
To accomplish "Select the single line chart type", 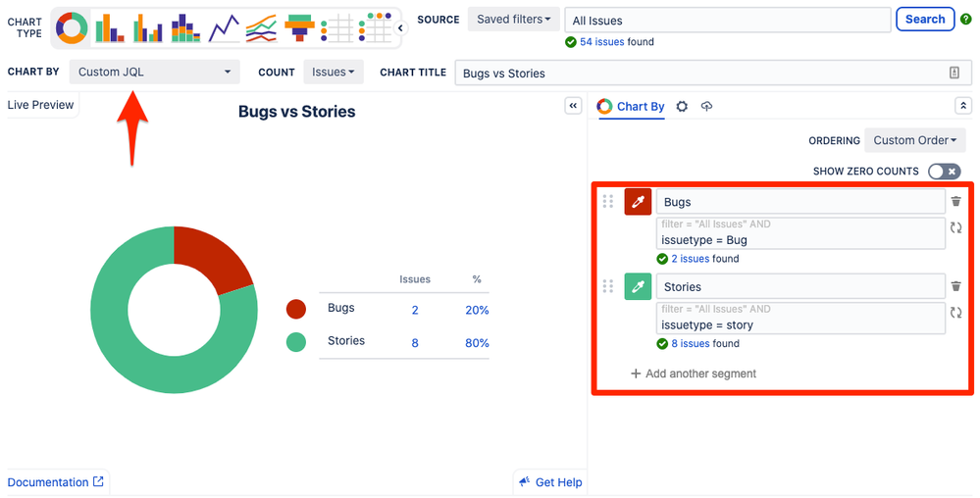I will tap(224, 28).
